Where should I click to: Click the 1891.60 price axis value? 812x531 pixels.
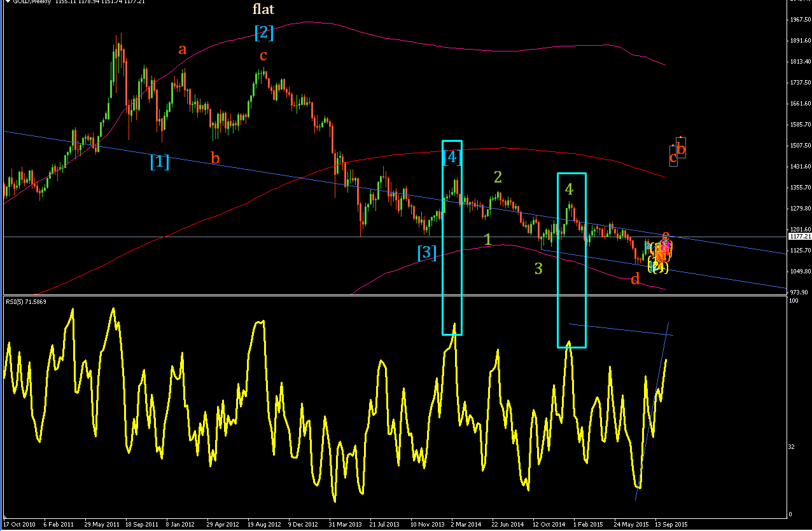click(799, 41)
